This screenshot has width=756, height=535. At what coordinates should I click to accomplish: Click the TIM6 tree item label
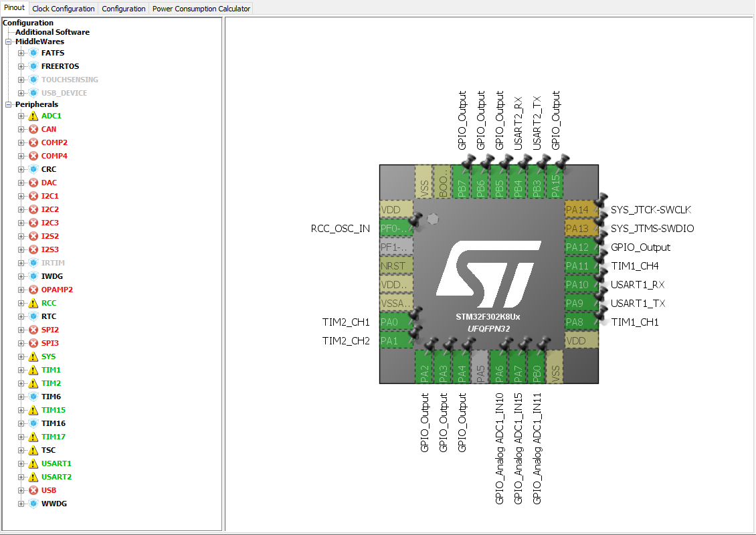coord(51,397)
